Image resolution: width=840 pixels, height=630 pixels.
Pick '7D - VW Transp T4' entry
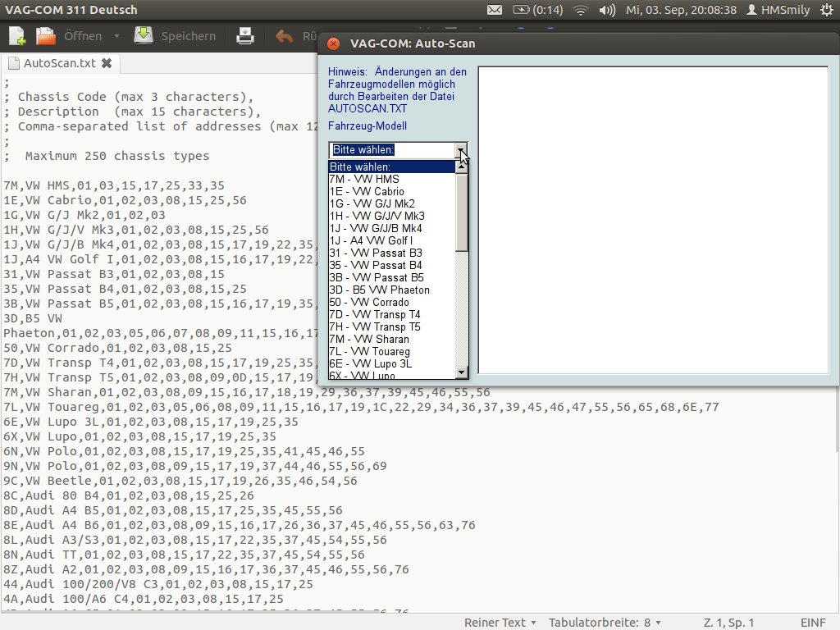point(391,314)
